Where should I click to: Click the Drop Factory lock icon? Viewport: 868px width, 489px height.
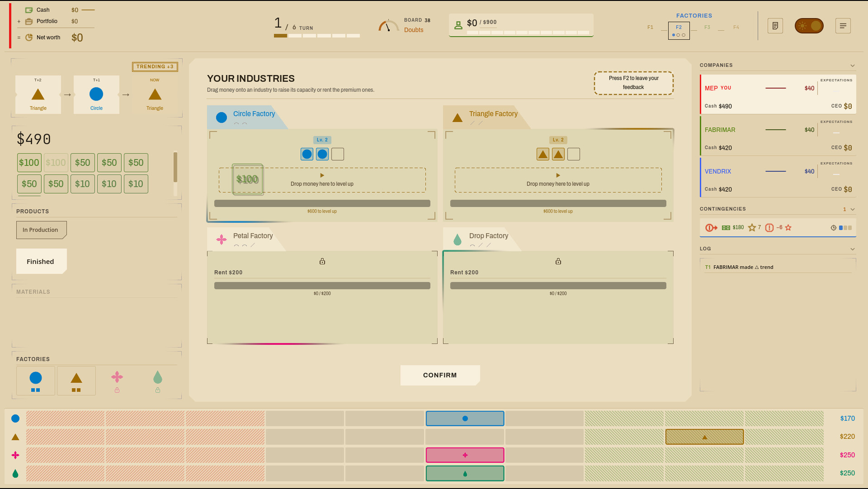click(x=558, y=261)
